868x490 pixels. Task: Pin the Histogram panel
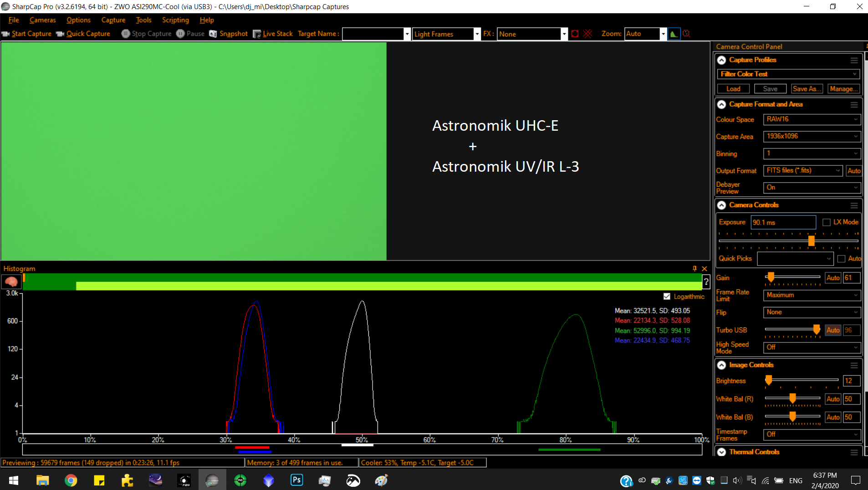pos(694,269)
